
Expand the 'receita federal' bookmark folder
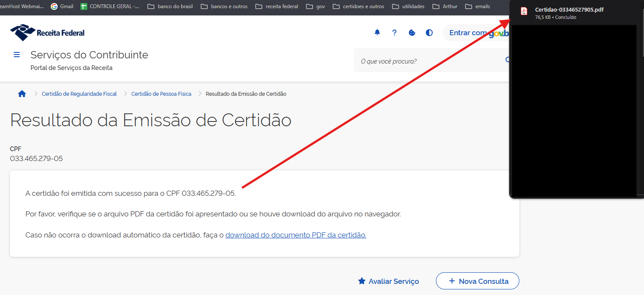[276, 6]
